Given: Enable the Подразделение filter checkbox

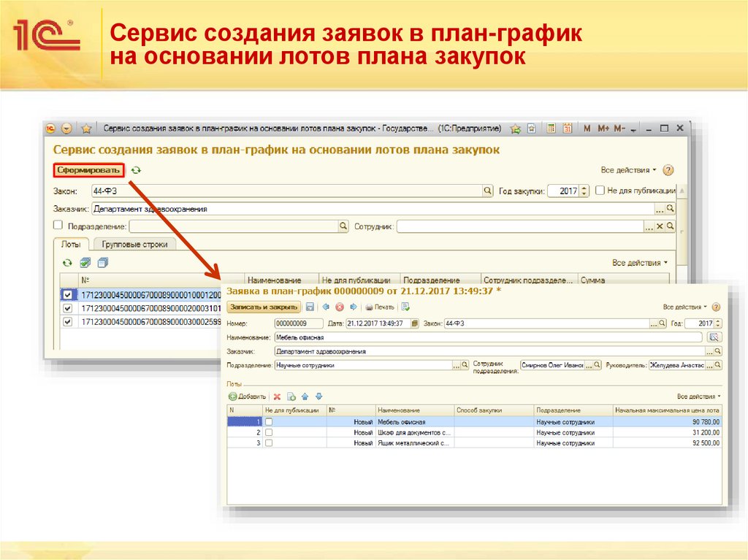Looking at the screenshot, I should [58, 225].
